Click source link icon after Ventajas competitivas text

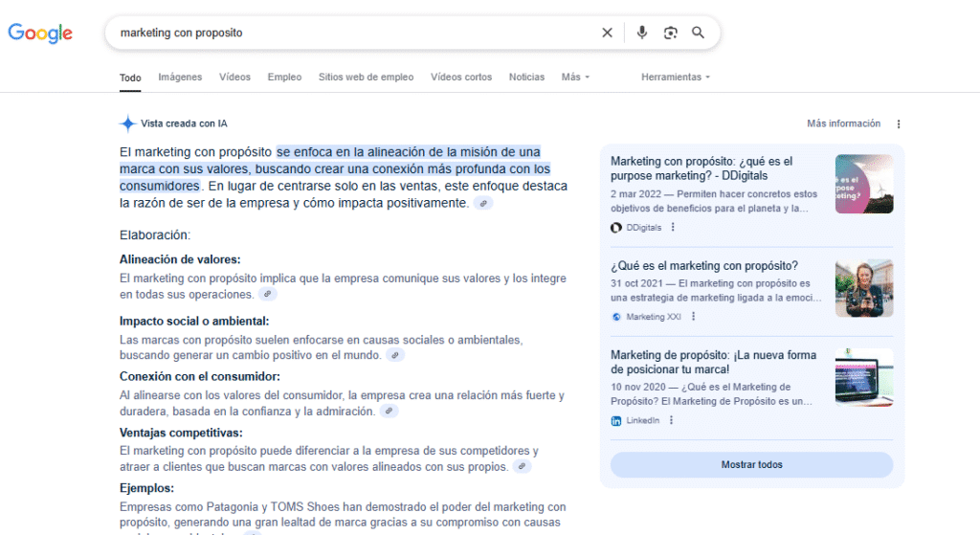[523, 466]
